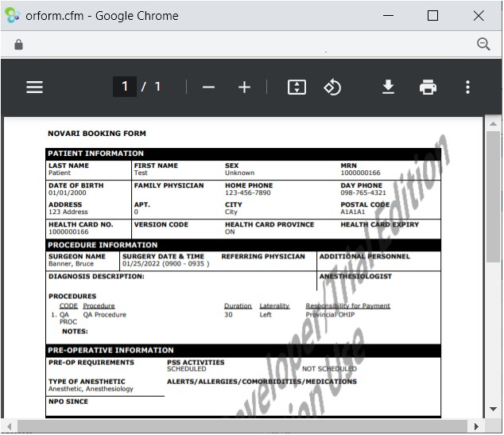The height and width of the screenshot is (435, 504).
Task: Click the vertical scrollbar thumb
Action: 493,196
